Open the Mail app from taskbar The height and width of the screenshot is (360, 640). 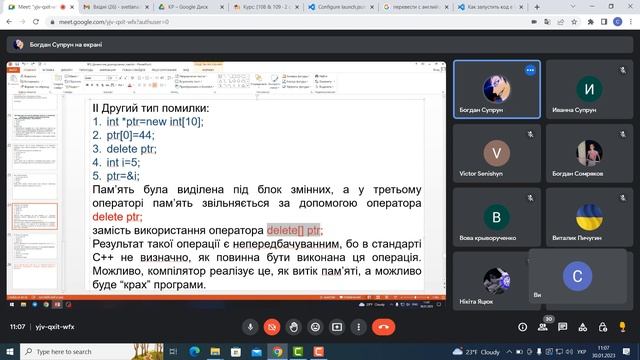coord(256,351)
